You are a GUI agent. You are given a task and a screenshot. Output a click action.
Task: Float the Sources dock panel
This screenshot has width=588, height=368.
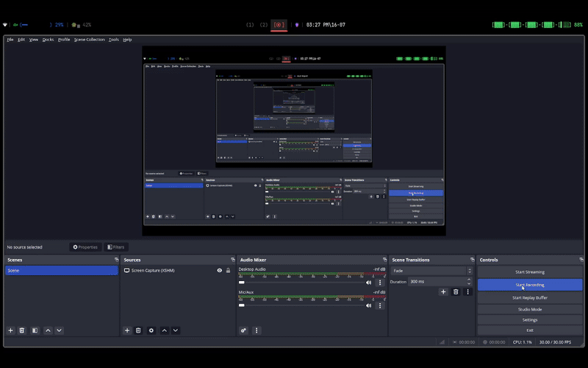point(233,260)
